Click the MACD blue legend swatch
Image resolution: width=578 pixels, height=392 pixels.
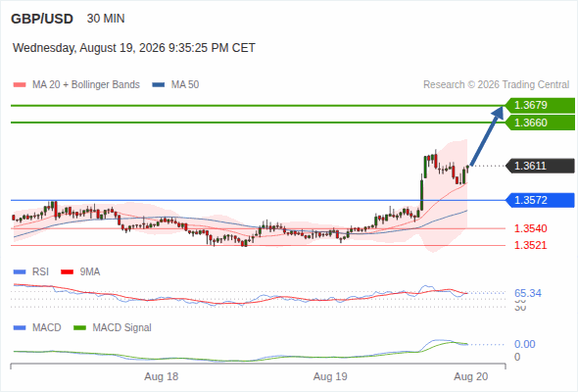click(x=20, y=328)
